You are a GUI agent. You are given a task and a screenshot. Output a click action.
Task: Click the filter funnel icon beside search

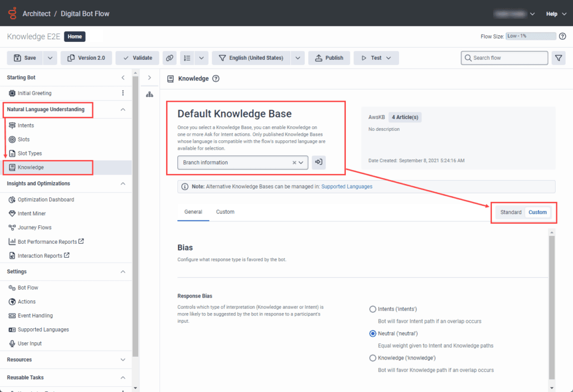point(558,58)
